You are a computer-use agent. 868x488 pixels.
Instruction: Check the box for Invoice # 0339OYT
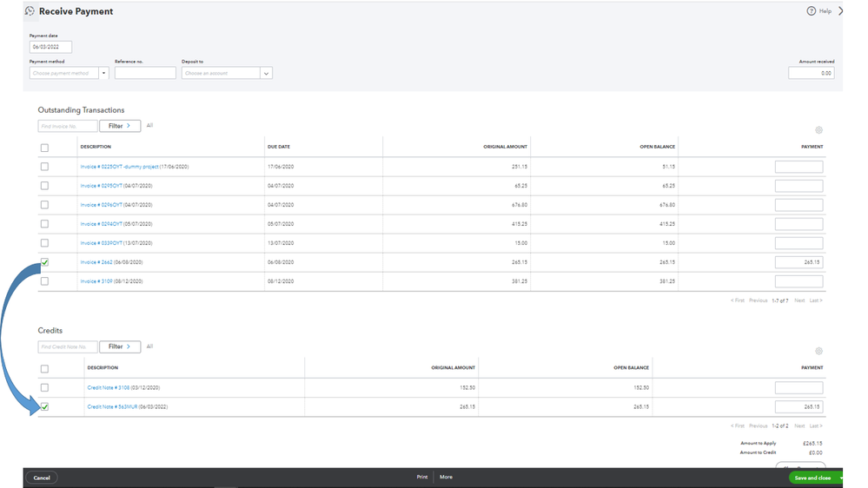coord(44,243)
